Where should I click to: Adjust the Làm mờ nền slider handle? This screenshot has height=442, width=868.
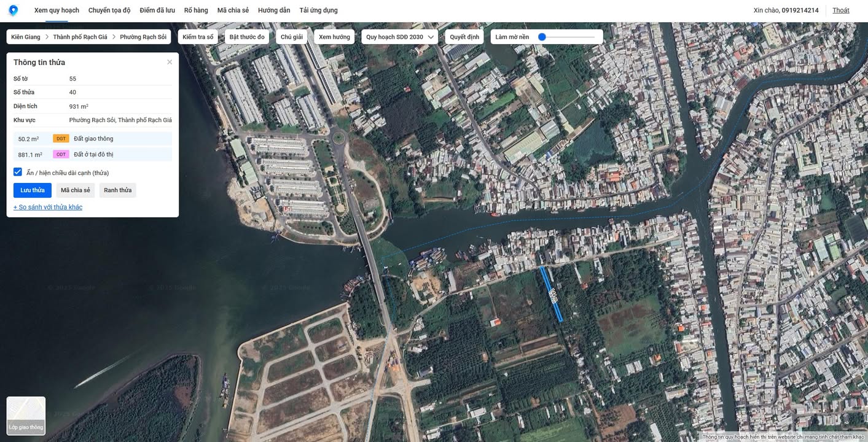pyautogui.click(x=542, y=37)
